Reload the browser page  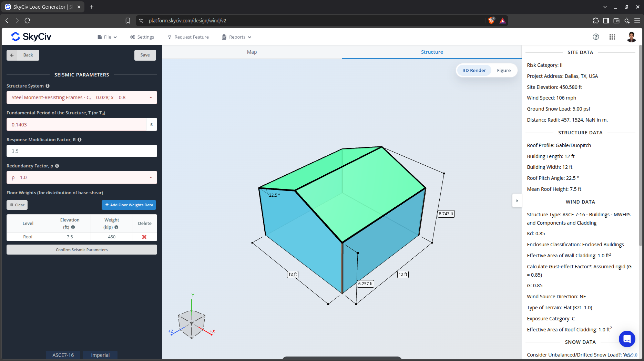(x=28, y=21)
